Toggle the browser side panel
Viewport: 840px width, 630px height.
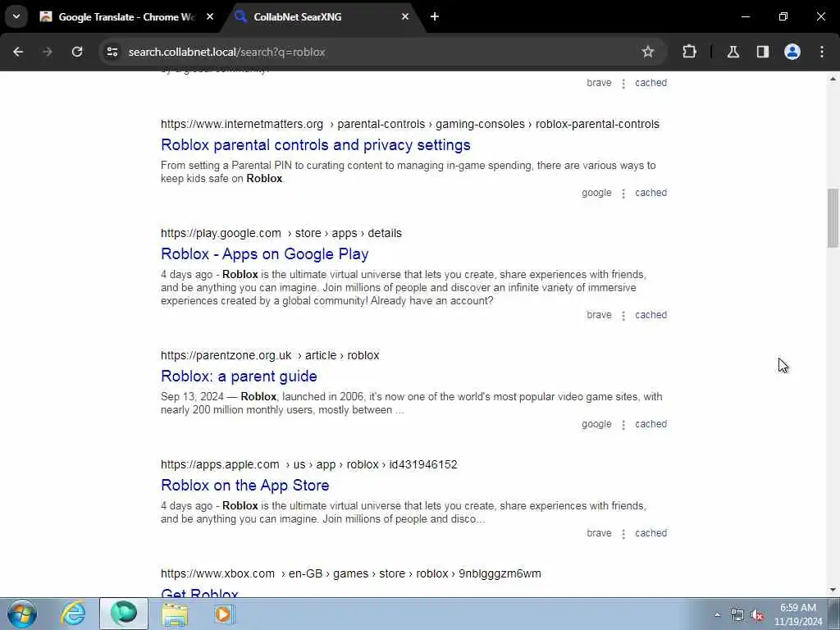[763, 52]
